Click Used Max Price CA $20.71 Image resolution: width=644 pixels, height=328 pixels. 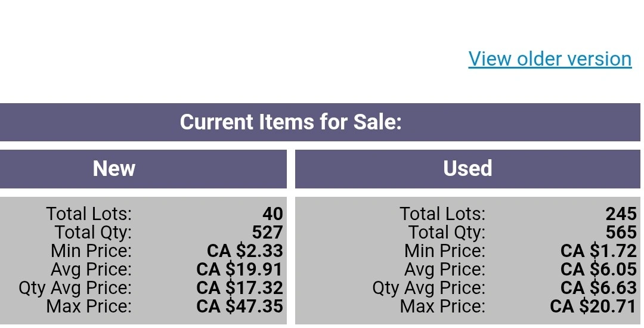(593, 307)
